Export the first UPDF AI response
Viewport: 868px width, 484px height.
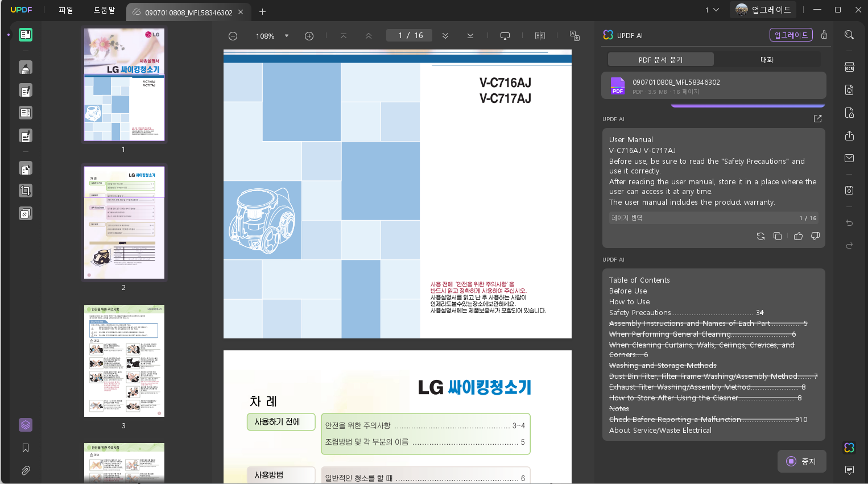coord(817,119)
